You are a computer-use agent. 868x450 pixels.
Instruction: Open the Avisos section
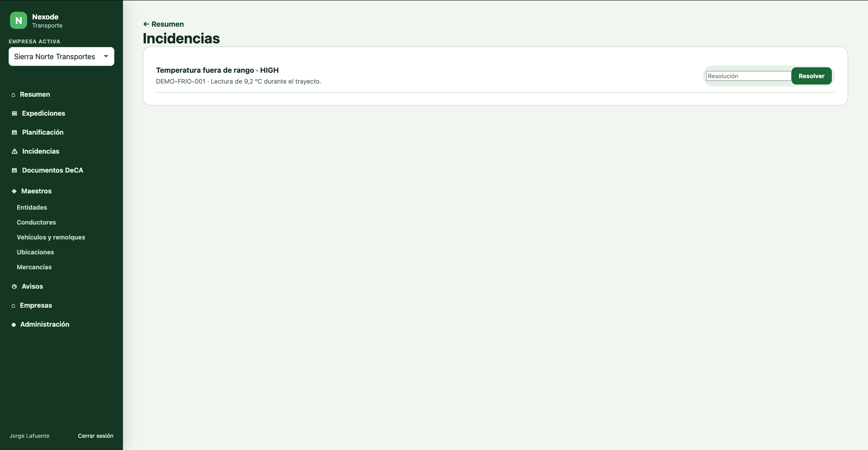click(x=32, y=286)
